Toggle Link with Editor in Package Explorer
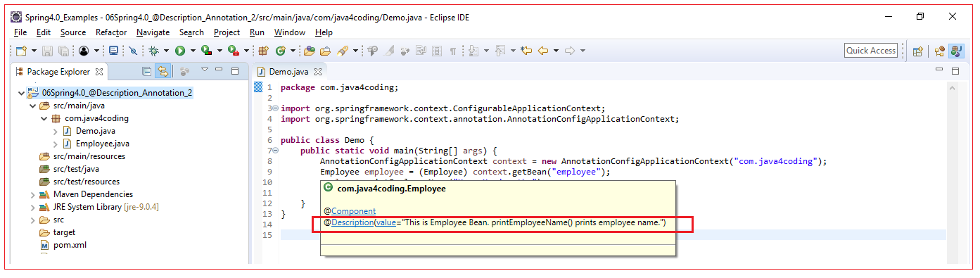 coord(163,72)
